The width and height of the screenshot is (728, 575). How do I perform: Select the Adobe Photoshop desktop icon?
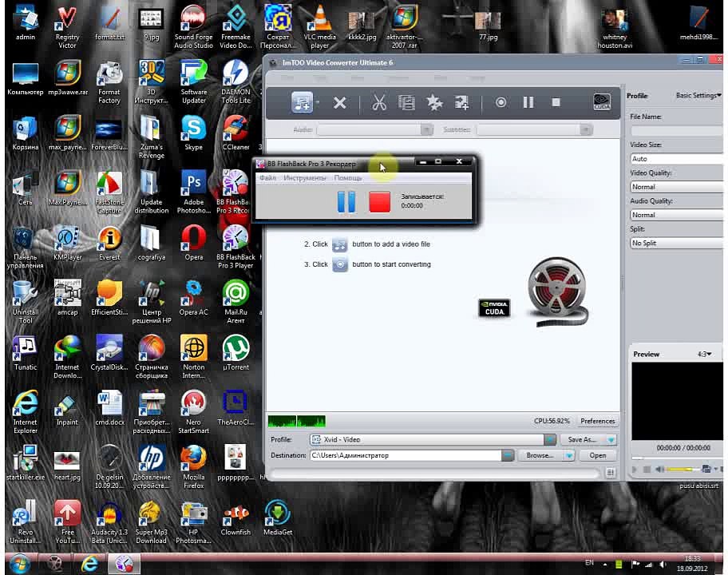[194, 192]
